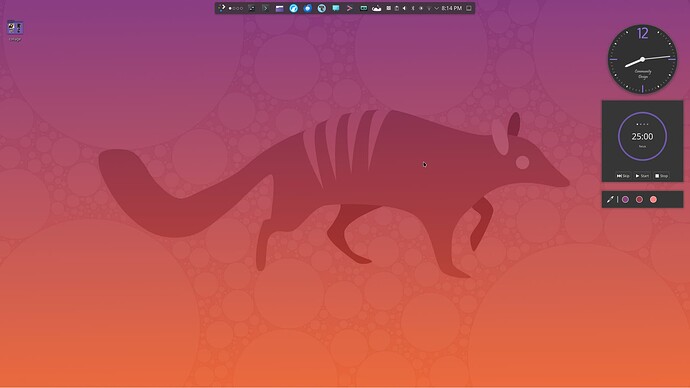
Task: Expand the hidden system tray icons arrow
Action: [436, 8]
